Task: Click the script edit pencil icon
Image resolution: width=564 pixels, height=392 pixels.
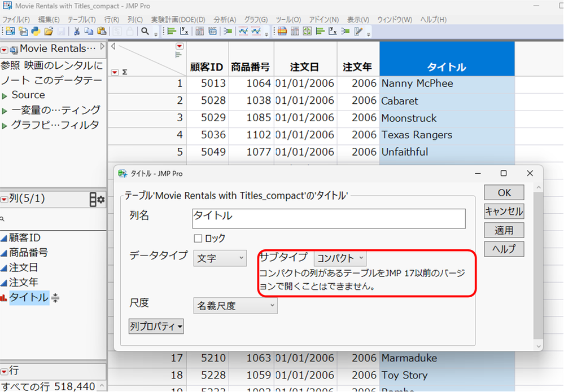Action: pos(358,31)
